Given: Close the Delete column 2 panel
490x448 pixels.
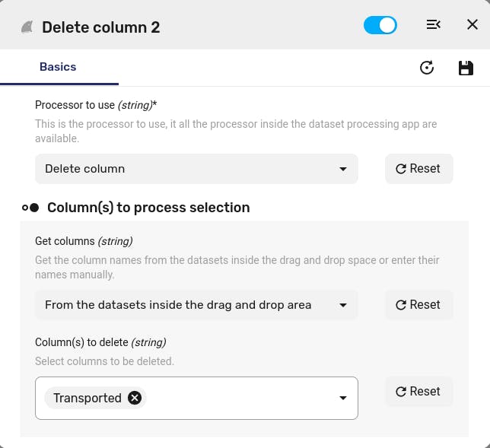Looking at the screenshot, I should (473, 24).
